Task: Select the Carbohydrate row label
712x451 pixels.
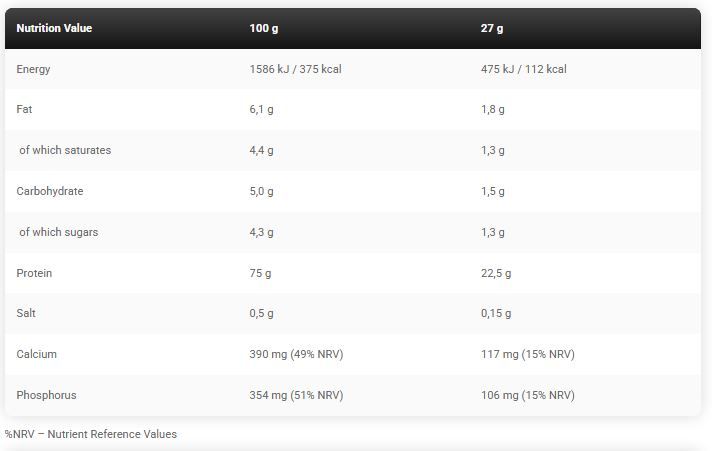Action: (x=50, y=191)
